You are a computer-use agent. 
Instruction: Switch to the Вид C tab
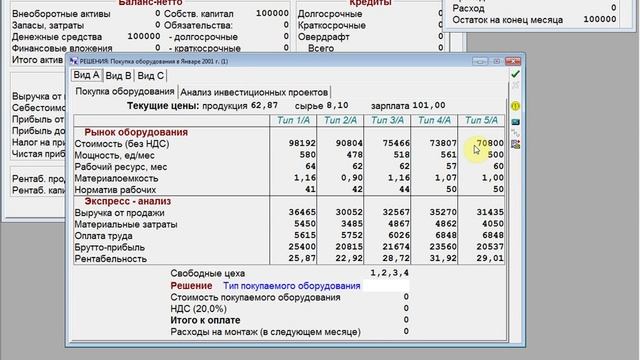tap(151, 76)
